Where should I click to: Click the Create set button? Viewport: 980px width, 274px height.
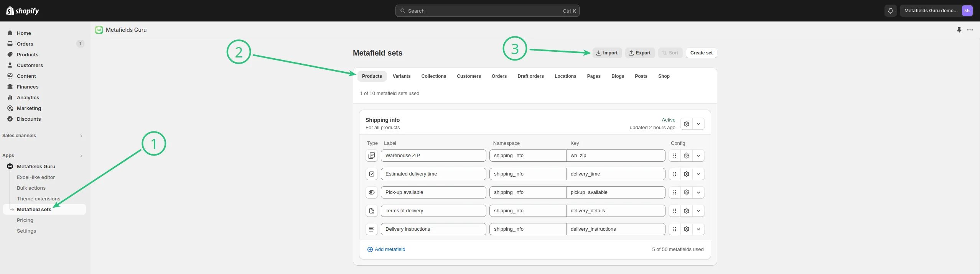pos(702,53)
